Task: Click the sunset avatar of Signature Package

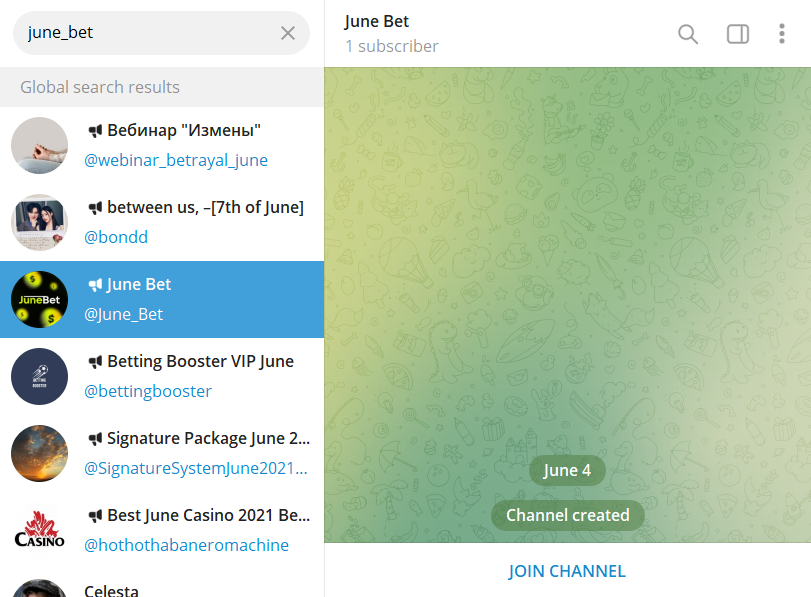Action: coord(39,454)
